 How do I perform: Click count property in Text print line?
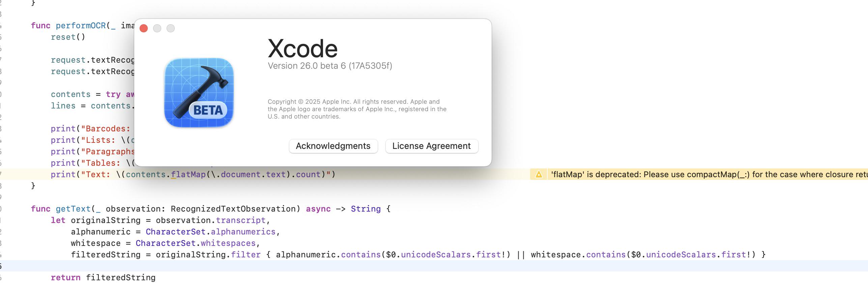[308, 175]
